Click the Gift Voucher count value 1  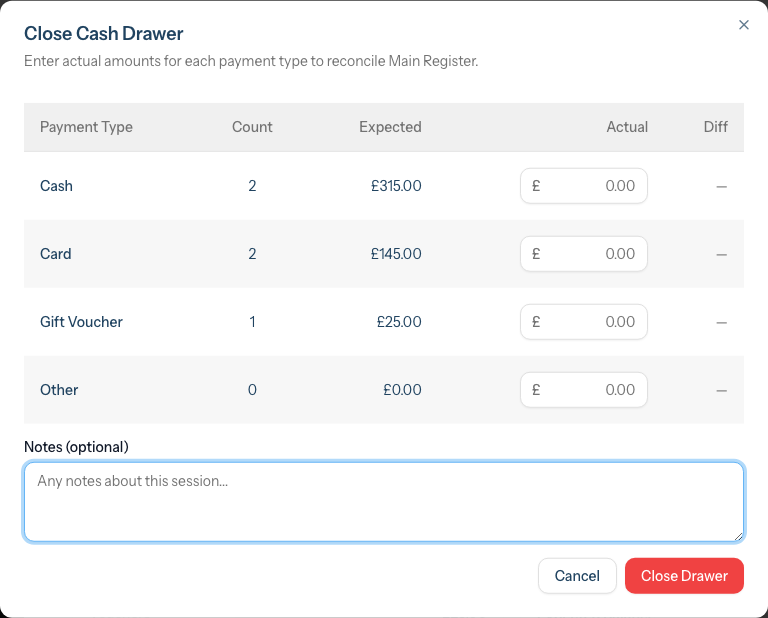point(252,322)
